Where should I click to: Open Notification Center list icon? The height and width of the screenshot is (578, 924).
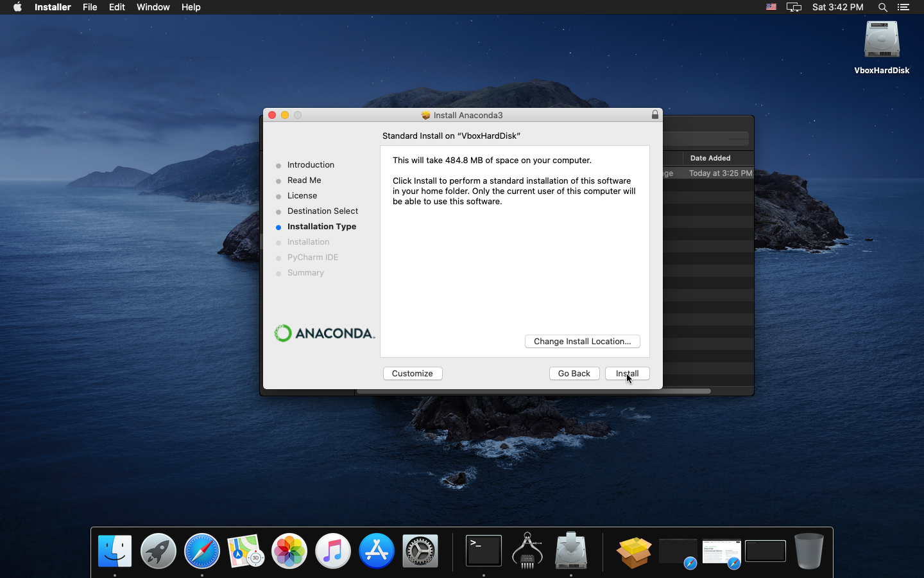[x=903, y=7]
